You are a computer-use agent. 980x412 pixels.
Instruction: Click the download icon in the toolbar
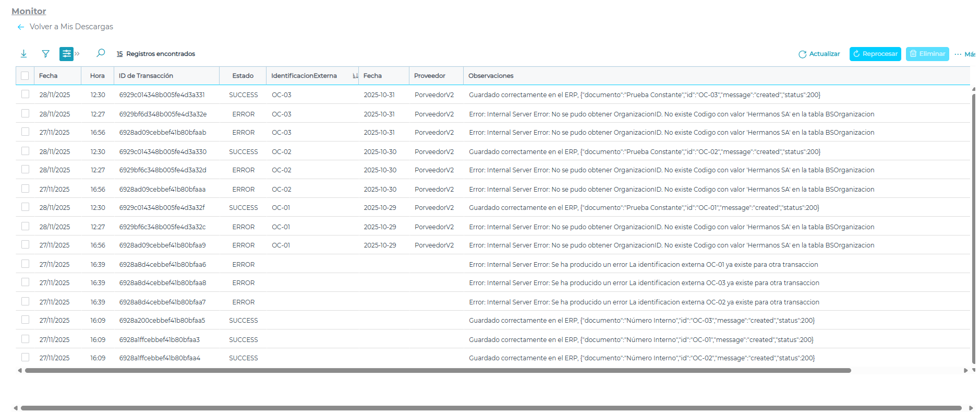tap(23, 54)
